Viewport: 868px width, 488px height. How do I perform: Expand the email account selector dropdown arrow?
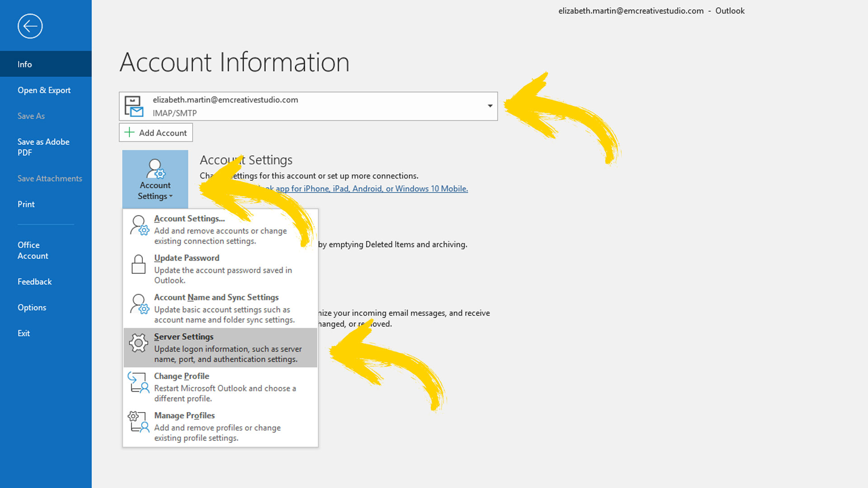490,106
